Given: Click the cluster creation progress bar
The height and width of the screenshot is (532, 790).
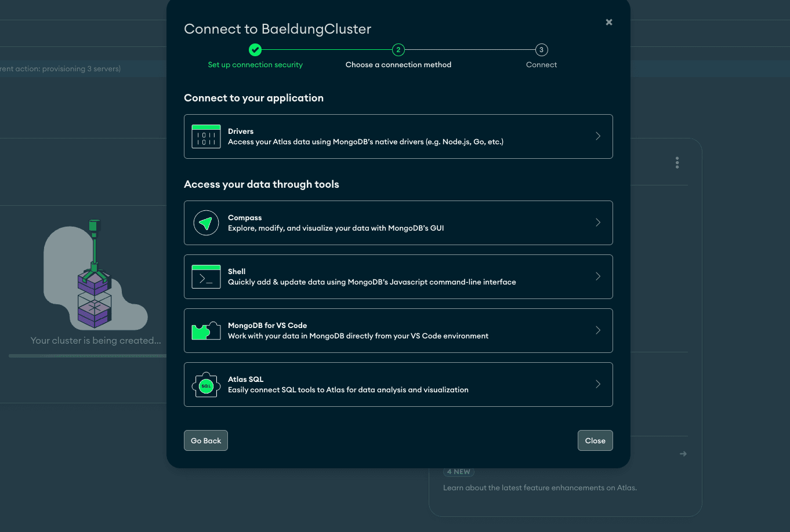Looking at the screenshot, I should pyautogui.click(x=88, y=356).
